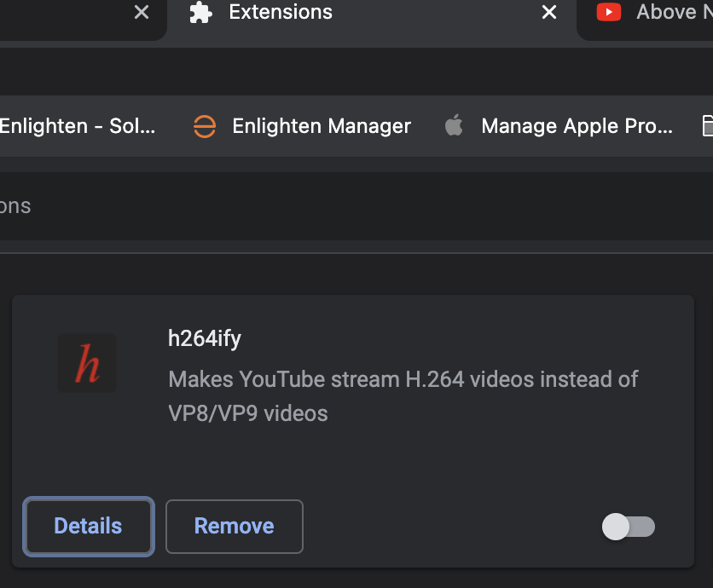Click the Apple logo bookmark icon
The width and height of the screenshot is (713, 588).
454,125
